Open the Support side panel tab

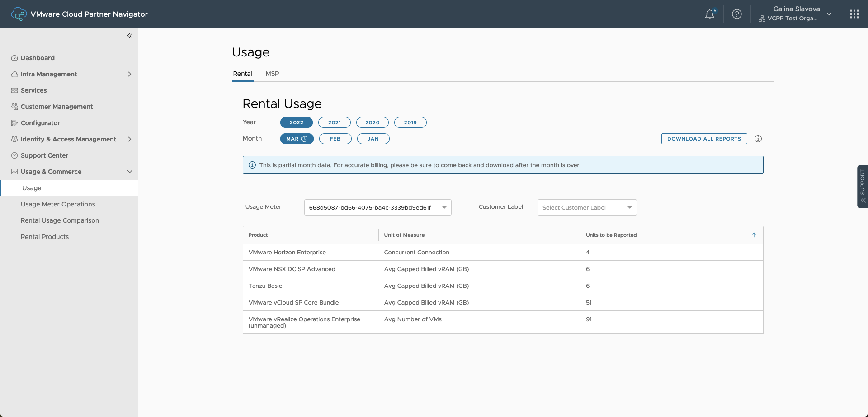pos(862,186)
